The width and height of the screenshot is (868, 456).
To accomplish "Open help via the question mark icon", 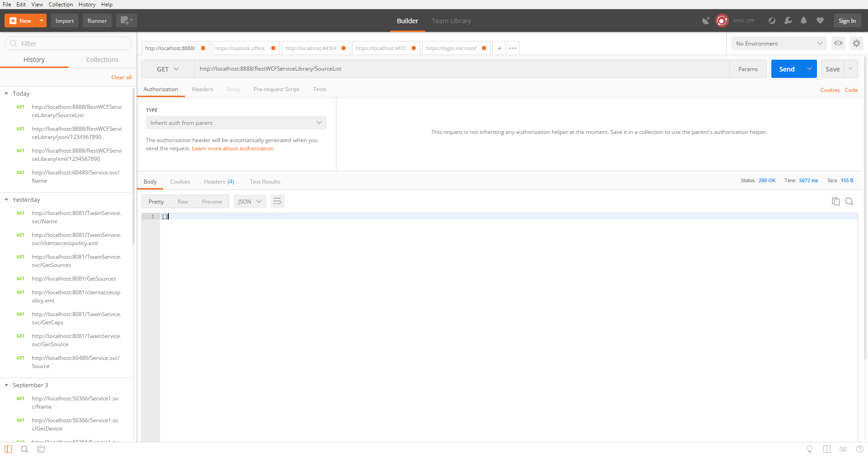I will (859, 449).
